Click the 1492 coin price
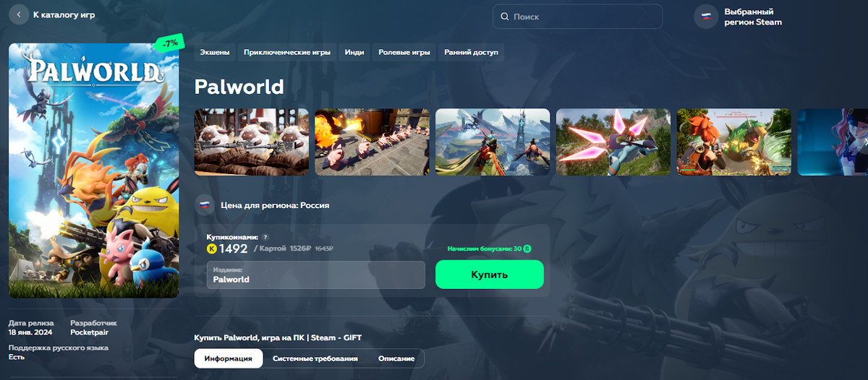868x380 pixels. coord(234,249)
